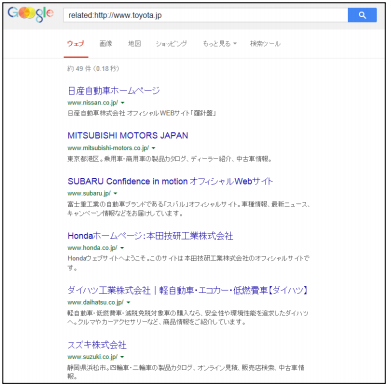Open the SUBARU Confidence in motion result

click(x=170, y=181)
